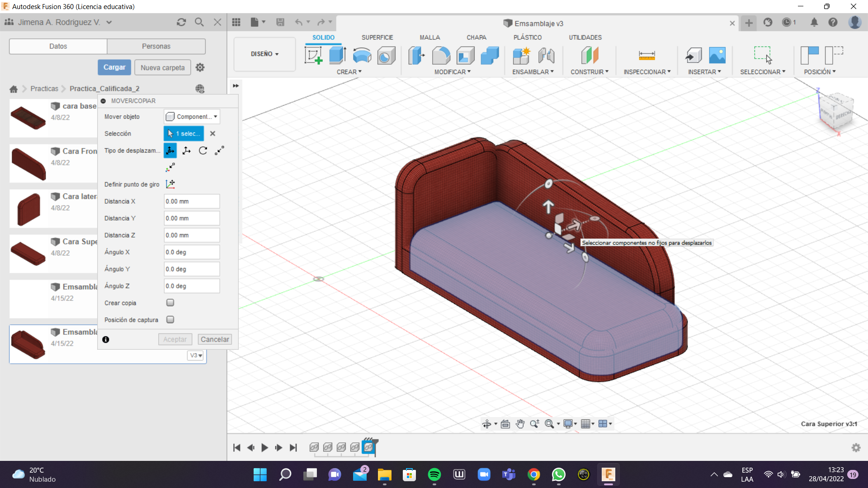This screenshot has height=488, width=868.
Task: Click the Cargar button
Action: 114,67
